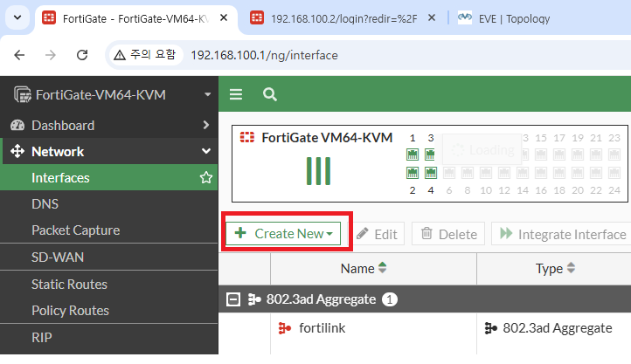Click the red fortilink aggregate icon
The image size is (631, 364).
pos(285,328)
